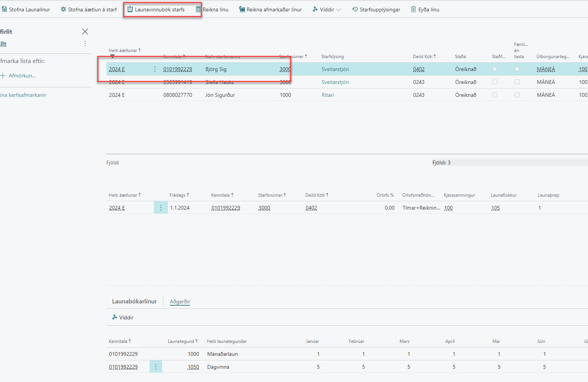Click the Víddir icon under Launabókarlínur

[115, 317]
